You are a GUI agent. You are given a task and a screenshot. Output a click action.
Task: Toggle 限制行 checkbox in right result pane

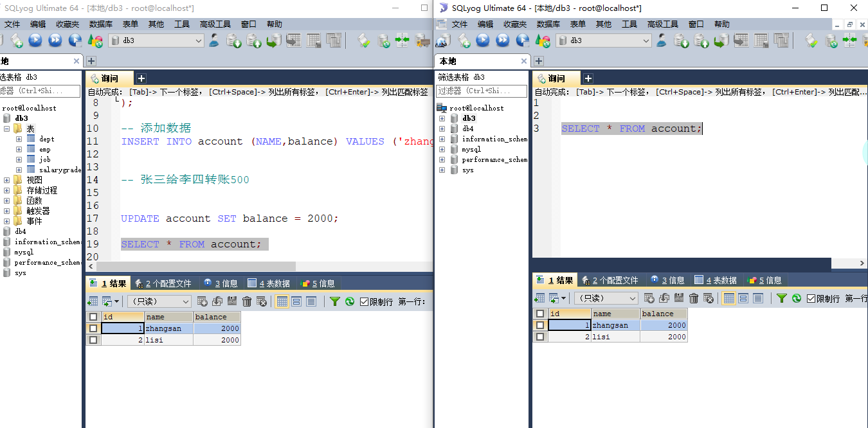(811, 299)
